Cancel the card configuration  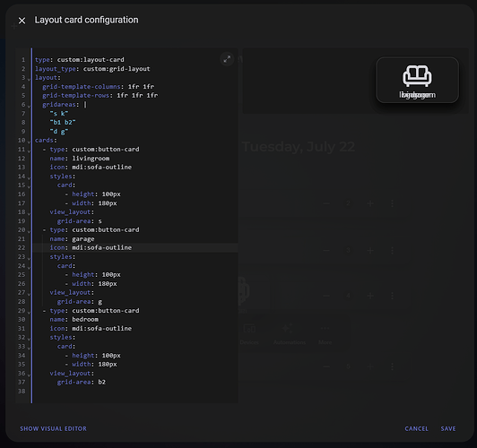click(416, 428)
